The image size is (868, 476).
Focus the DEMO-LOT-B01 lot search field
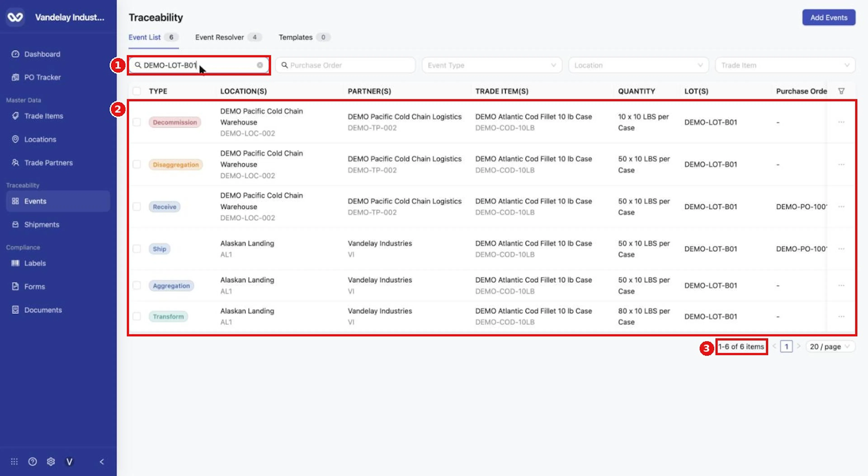pyautogui.click(x=199, y=65)
